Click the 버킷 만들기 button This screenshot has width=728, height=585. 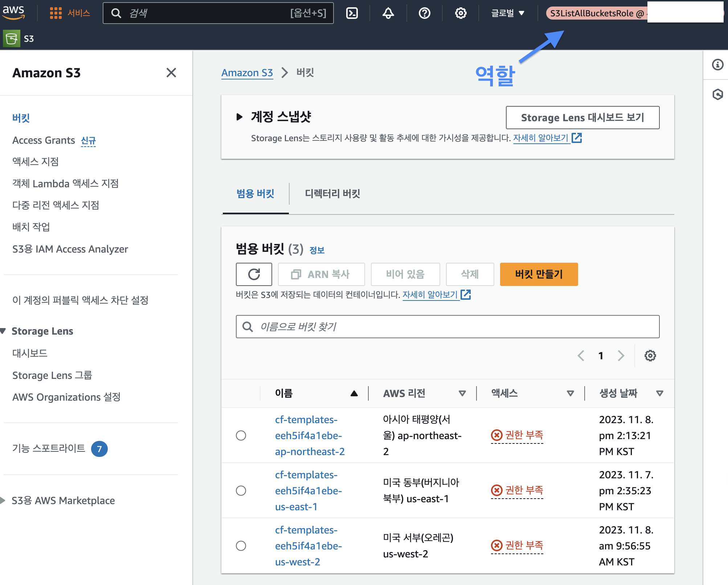point(539,274)
